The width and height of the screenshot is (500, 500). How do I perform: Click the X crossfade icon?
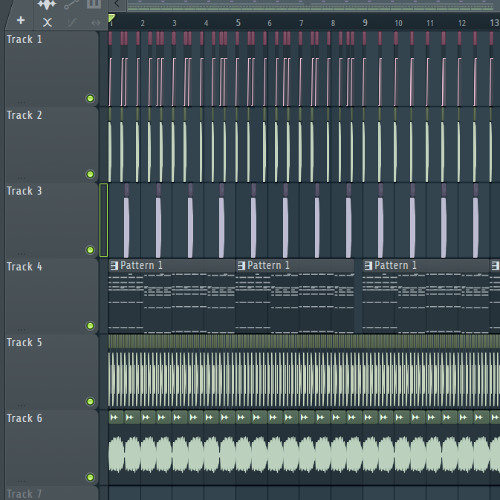pyautogui.click(x=47, y=23)
